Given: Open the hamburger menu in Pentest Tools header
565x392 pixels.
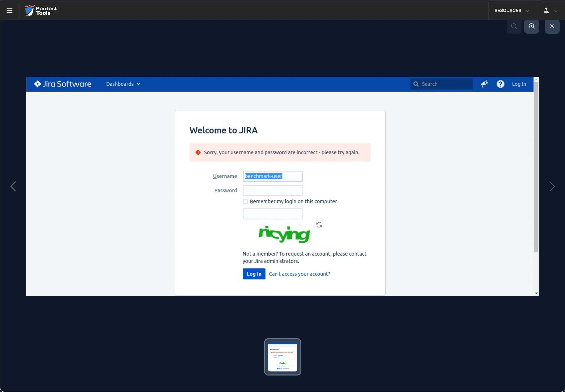Looking at the screenshot, I should click(x=9, y=10).
